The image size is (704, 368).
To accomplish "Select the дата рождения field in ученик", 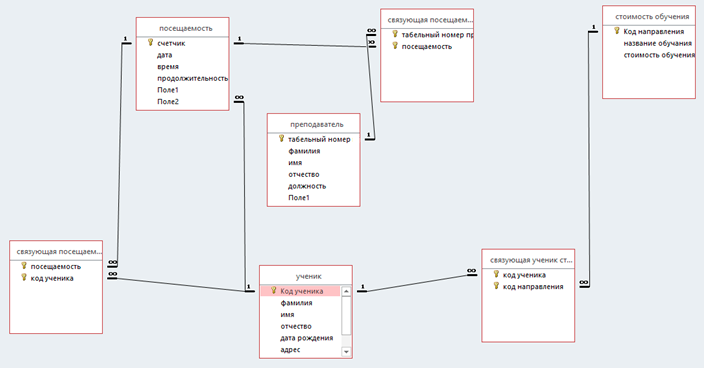I will (x=307, y=338).
